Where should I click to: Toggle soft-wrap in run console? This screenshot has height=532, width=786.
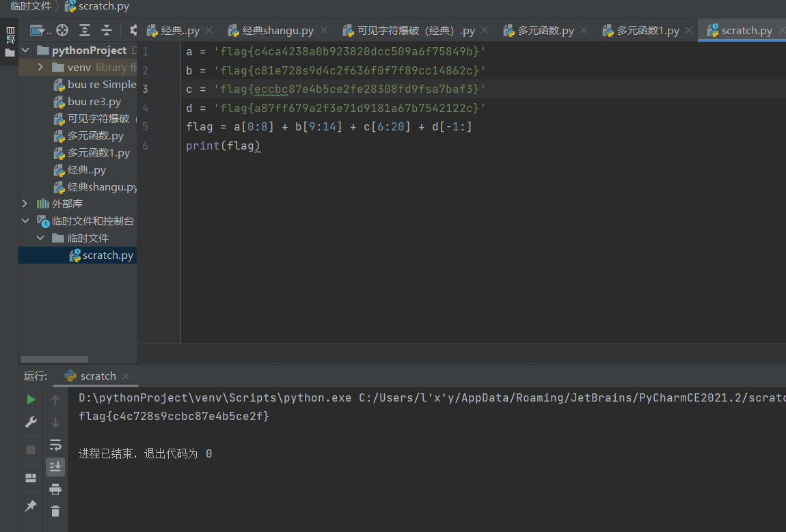pos(55,445)
